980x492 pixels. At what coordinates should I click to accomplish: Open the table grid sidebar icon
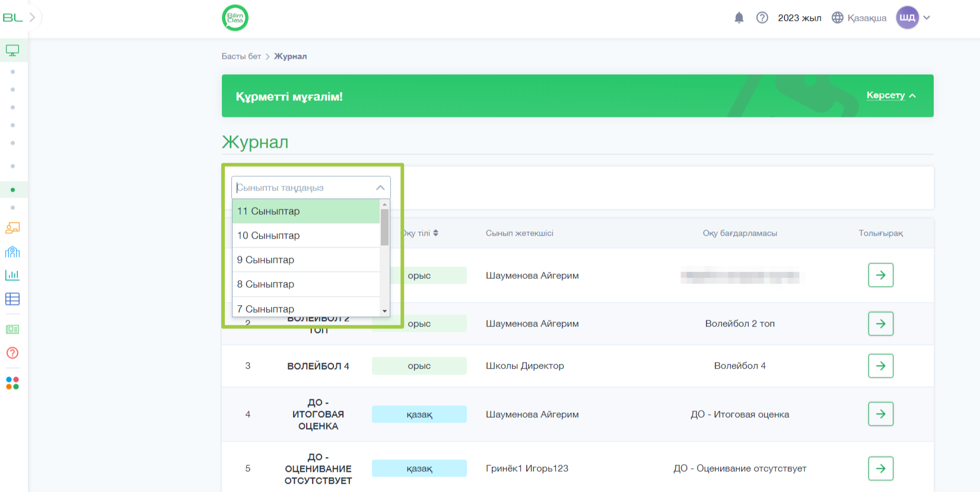coord(12,299)
